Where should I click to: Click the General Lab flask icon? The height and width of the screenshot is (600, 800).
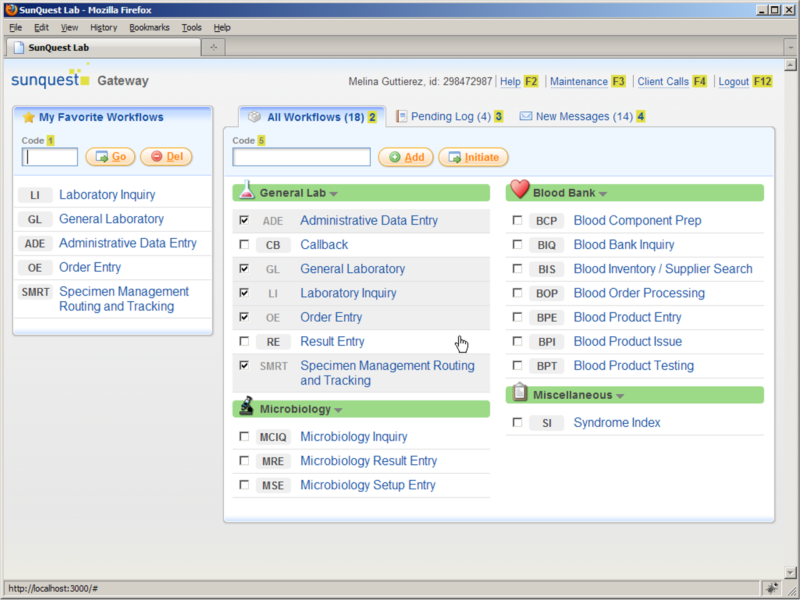[246, 189]
